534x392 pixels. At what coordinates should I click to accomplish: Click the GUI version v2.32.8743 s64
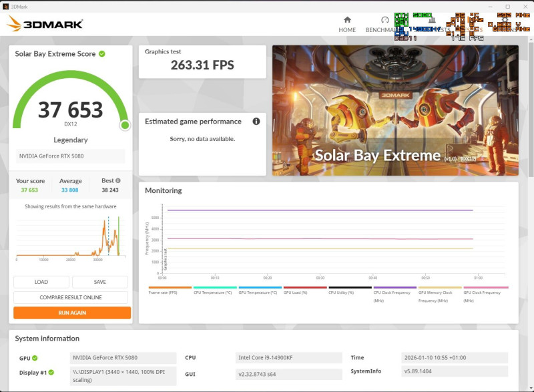[x=289, y=374]
